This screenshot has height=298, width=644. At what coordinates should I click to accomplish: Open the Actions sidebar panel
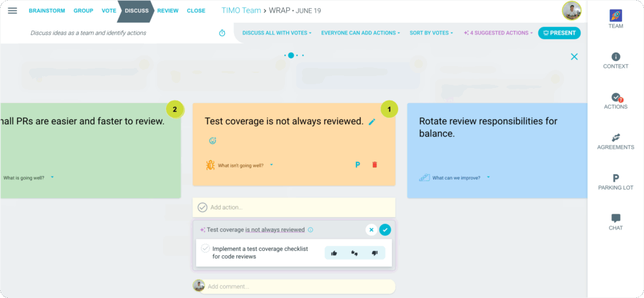tap(615, 101)
